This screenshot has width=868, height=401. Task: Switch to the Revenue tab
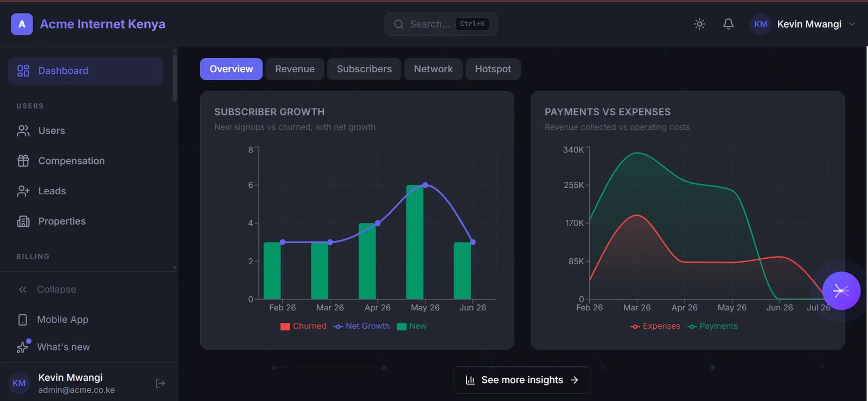(x=295, y=69)
